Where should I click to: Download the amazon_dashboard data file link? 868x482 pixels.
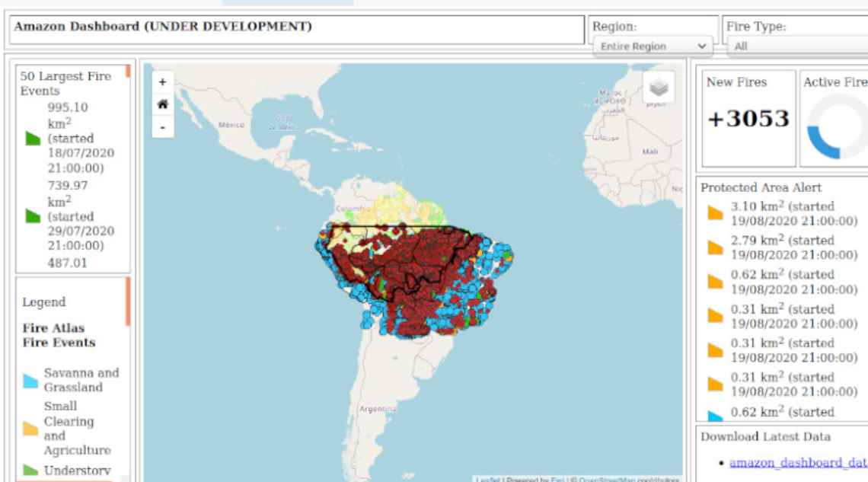point(797,462)
